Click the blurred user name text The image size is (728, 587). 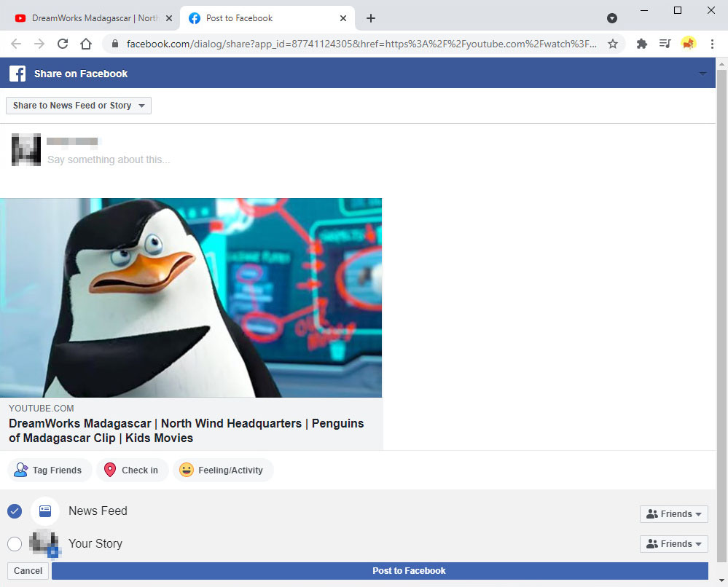(73, 141)
